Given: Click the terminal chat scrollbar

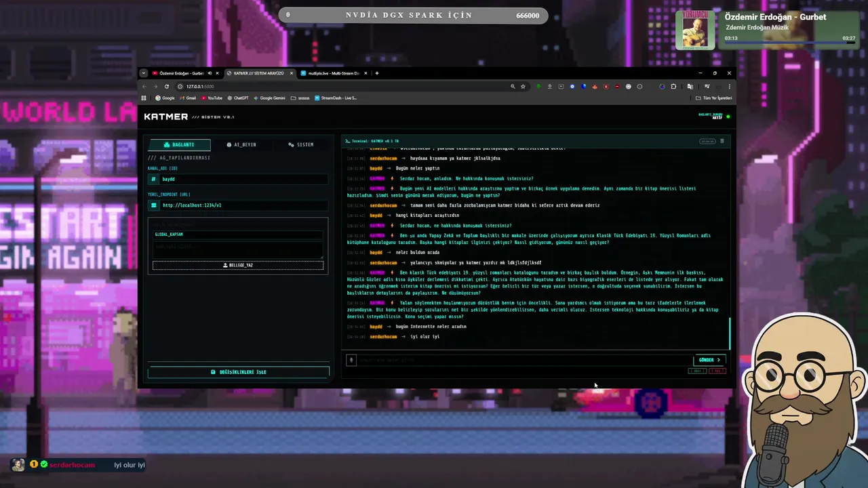Looking at the screenshot, I should (x=730, y=333).
